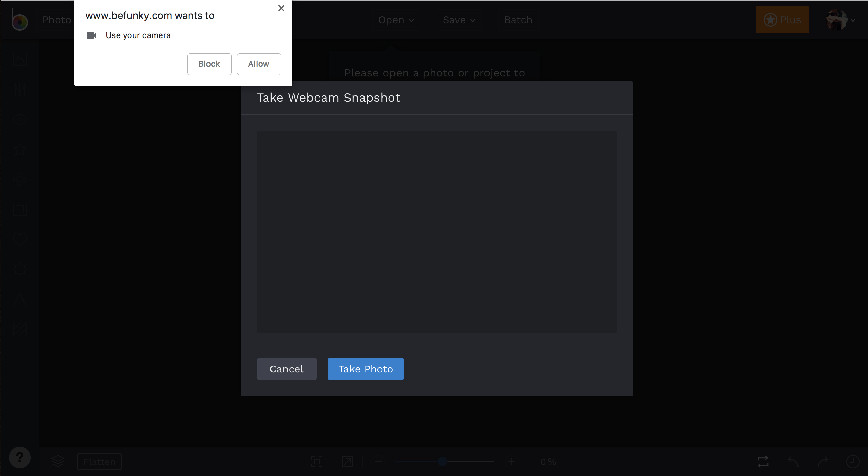Click the camera icon in permission prompt
Image resolution: width=868 pixels, height=476 pixels.
(91, 35)
